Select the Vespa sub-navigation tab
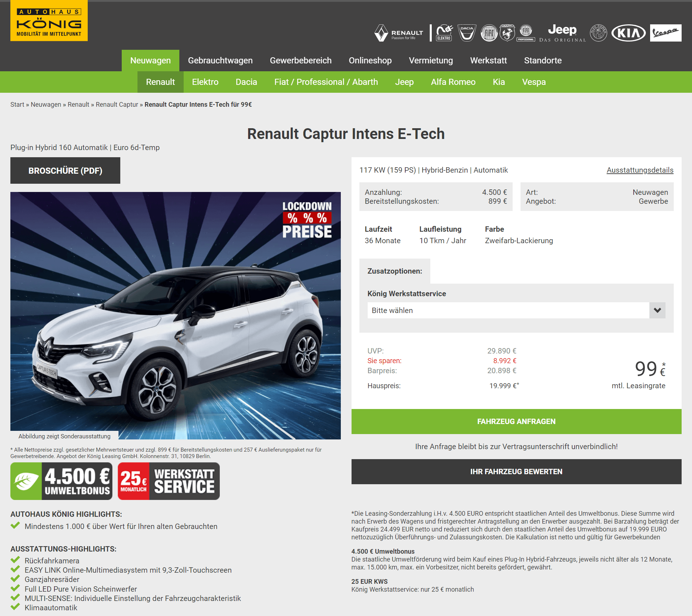 coord(534,82)
